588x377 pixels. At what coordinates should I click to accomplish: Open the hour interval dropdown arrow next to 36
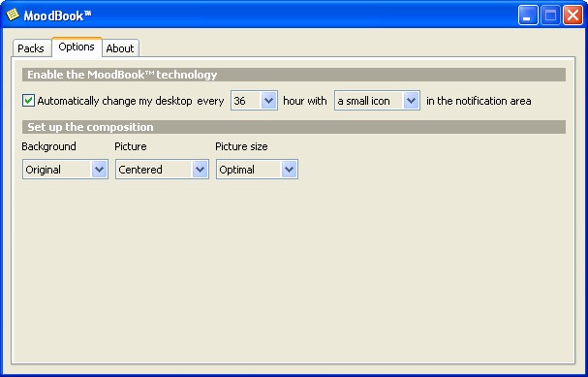click(x=269, y=101)
